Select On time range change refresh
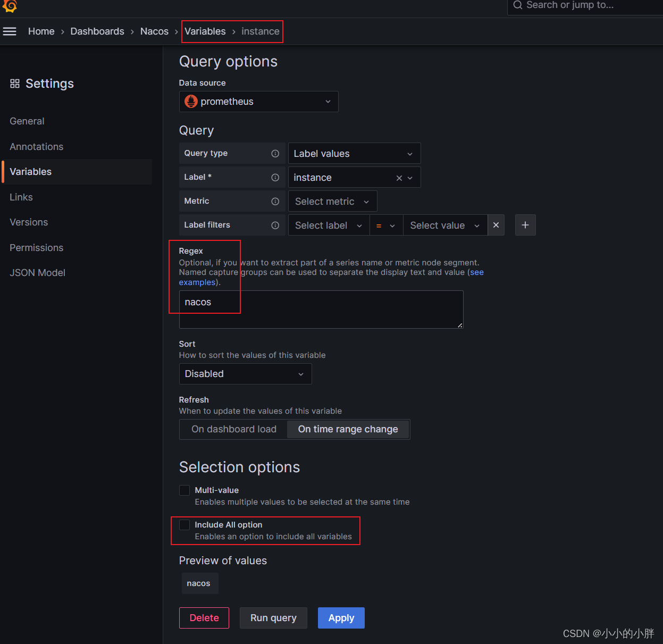Viewport: 663px width, 644px height. coord(348,429)
